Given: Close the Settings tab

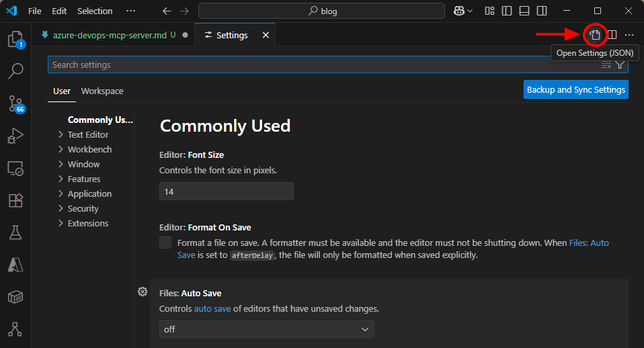Looking at the screenshot, I should pyautogui.click(x=266, y=35).
